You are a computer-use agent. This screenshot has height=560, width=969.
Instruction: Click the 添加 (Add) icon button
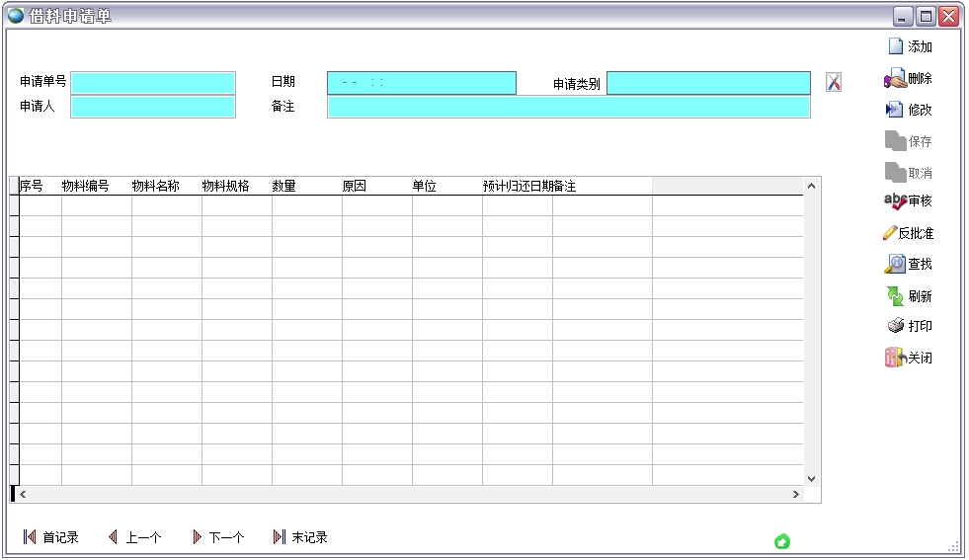tap(896, 46)
